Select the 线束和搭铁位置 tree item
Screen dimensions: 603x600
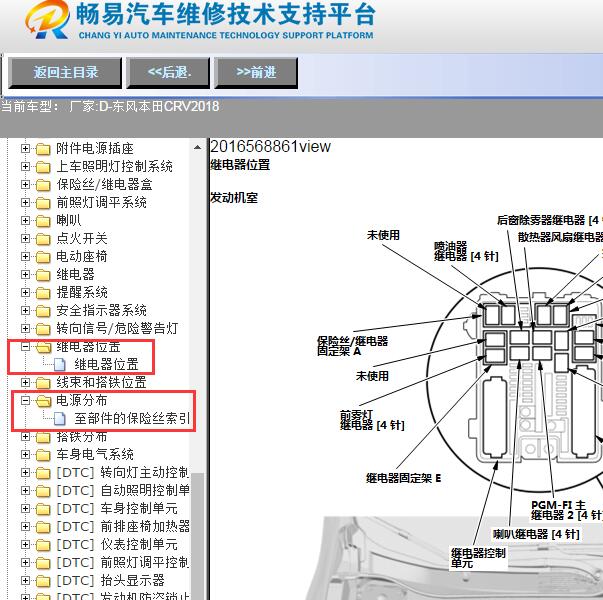[101, 383]
